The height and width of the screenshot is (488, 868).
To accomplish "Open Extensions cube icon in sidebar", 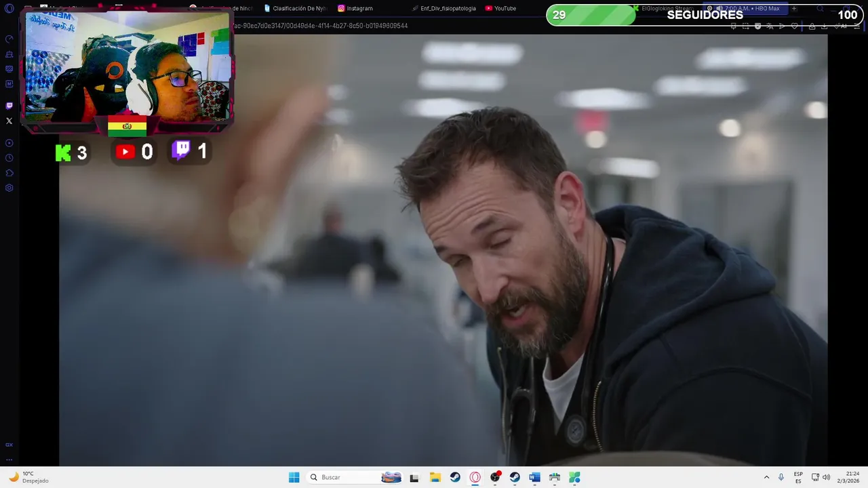I will 9,173.
